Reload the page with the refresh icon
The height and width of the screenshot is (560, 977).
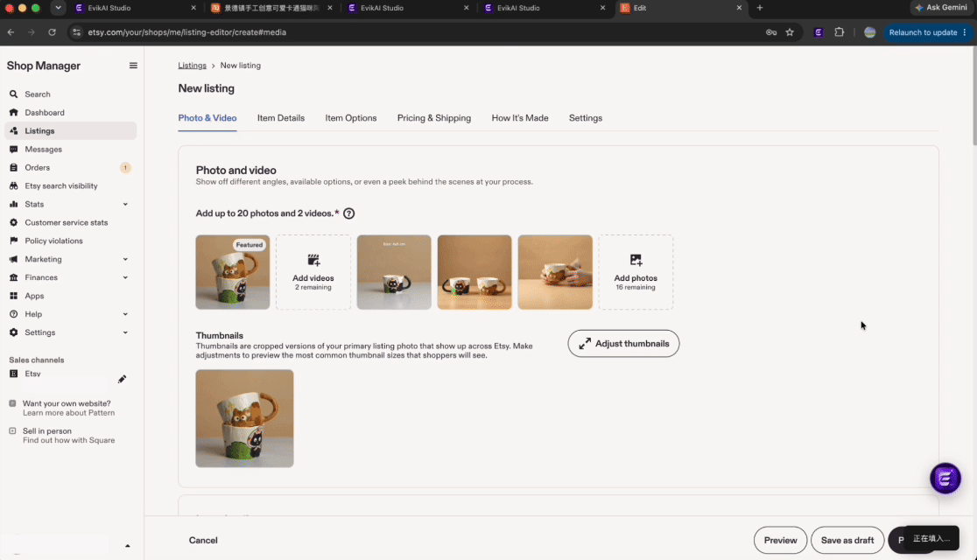click(52, 32)
